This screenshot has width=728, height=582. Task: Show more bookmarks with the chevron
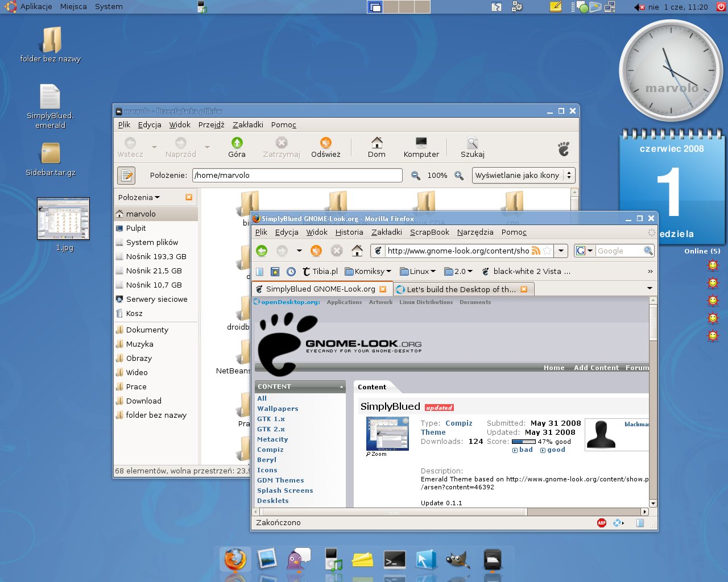click(650, 272)
